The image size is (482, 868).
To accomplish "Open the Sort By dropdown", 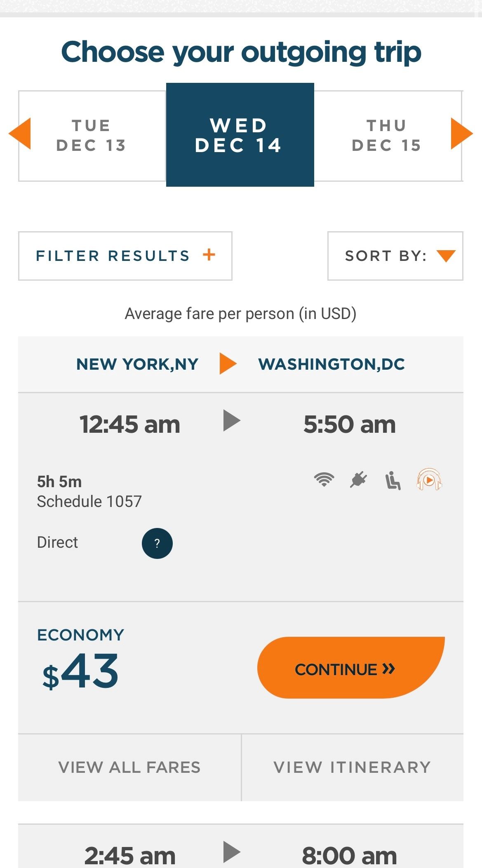I will [x=395, y=256].
